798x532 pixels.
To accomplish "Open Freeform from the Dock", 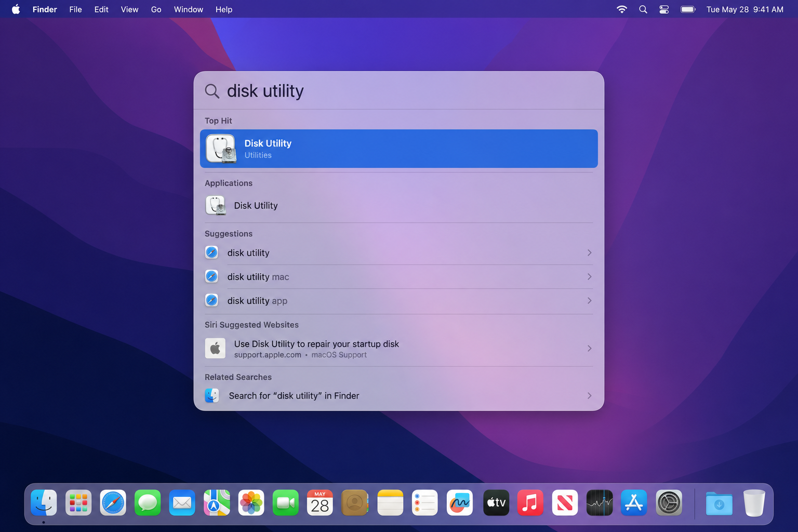I will [460, 503].
